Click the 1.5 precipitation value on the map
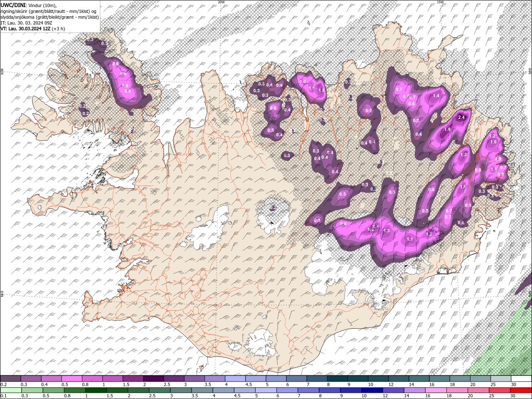This screenshot has width=532, height=399. (464, 155)
